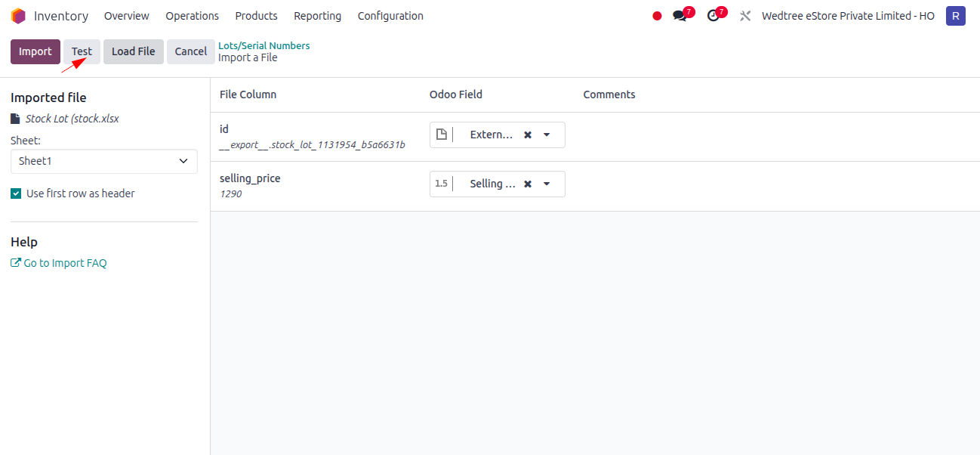This screenshot has height=455, width=980.
Task: Select the Stock Lot (stock.xlsx file name
Action: coord(72,119)
